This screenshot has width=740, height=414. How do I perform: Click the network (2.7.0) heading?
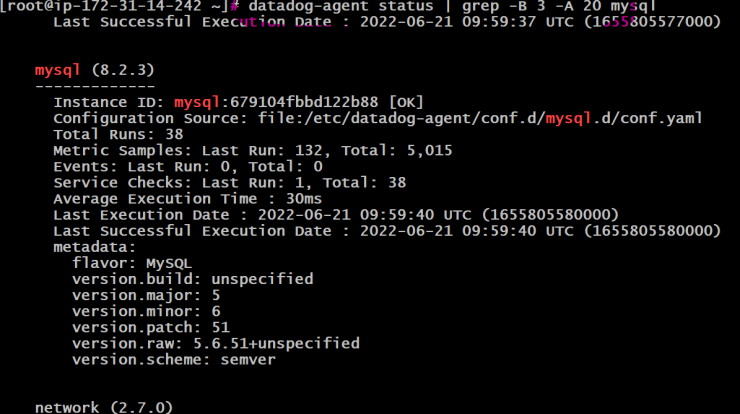(104, 407)
